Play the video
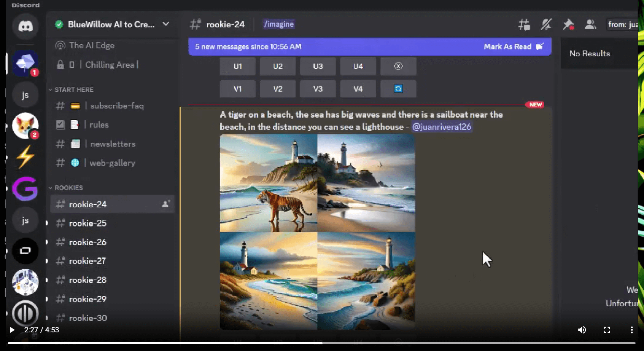The width and height of the screenshot is (644, 351). 12,330
